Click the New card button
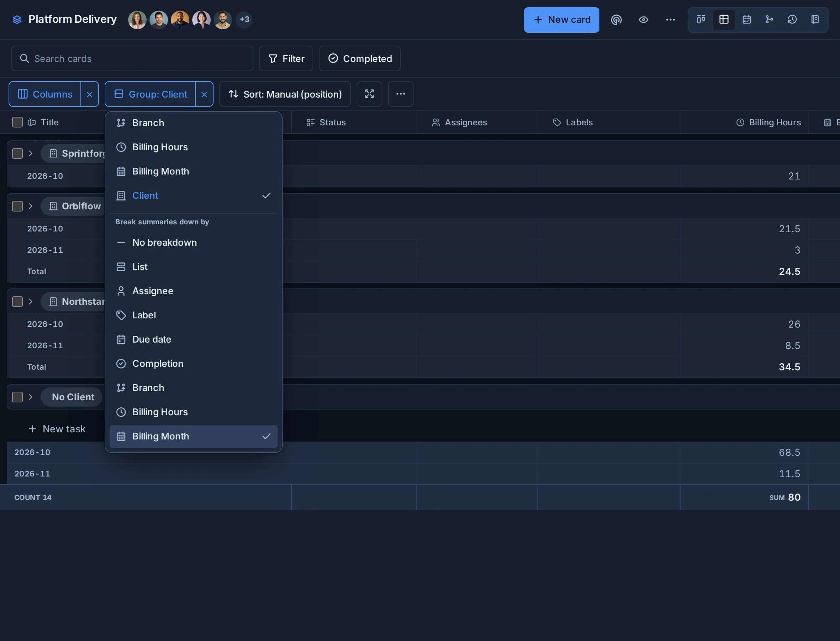Image resolution: width=840 pixels, height=641 pixels. coord(561,20)
